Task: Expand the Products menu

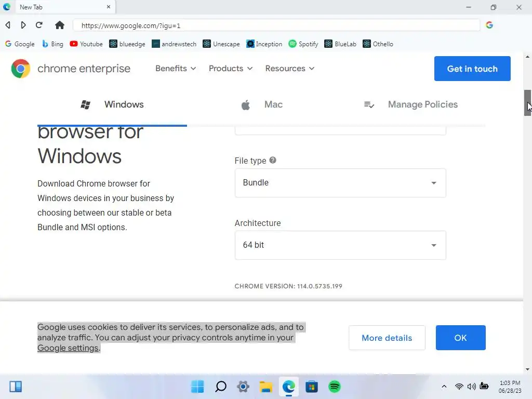Action: pyautogui.click(x=230, y=69)
